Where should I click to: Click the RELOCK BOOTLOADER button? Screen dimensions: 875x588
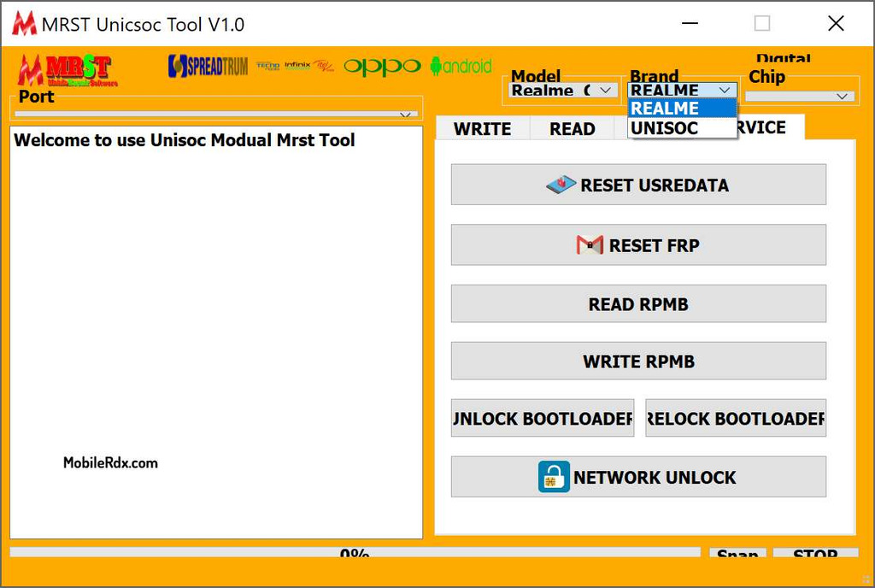click(736, 418)
